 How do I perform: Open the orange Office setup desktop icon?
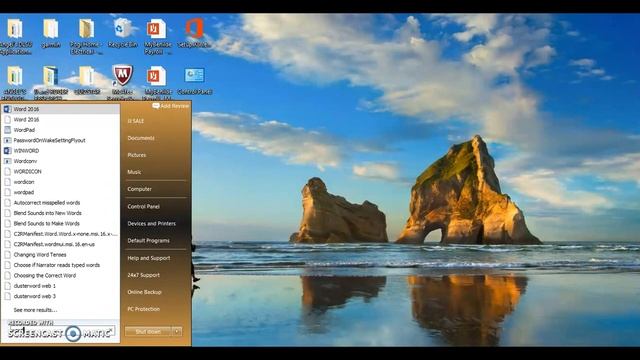pos(194,33)
